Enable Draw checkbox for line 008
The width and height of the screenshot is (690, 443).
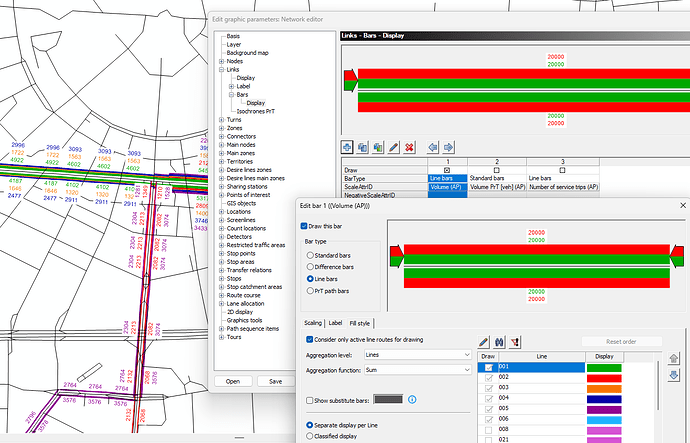pos(488,430)
